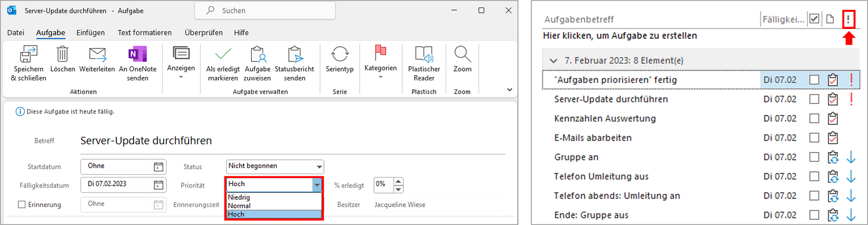
Task: Enable the Erinnerung checkbox
Action: pyautogui.click(x=22, y=204)
